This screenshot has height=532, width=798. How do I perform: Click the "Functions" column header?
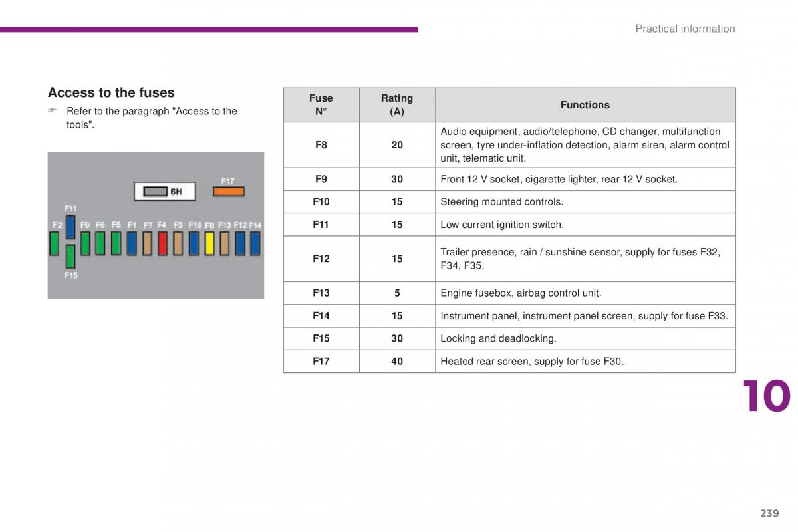pyautogui.click(x=585, y=105)
